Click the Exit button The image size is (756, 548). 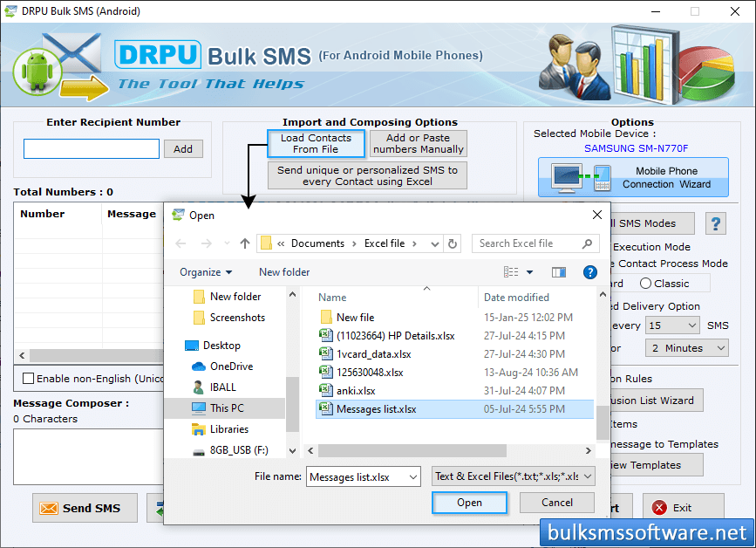pos(684,508)
